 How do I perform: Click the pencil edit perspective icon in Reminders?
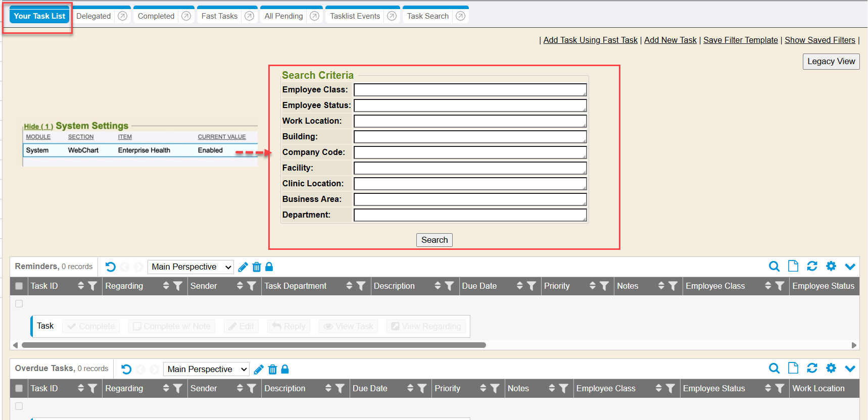243,267
